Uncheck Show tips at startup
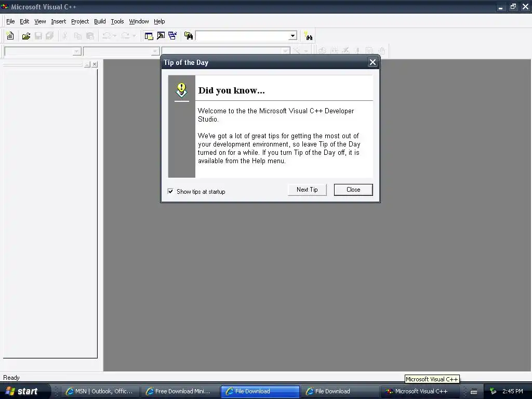532x399 pixels. click(x=170, y=191)
